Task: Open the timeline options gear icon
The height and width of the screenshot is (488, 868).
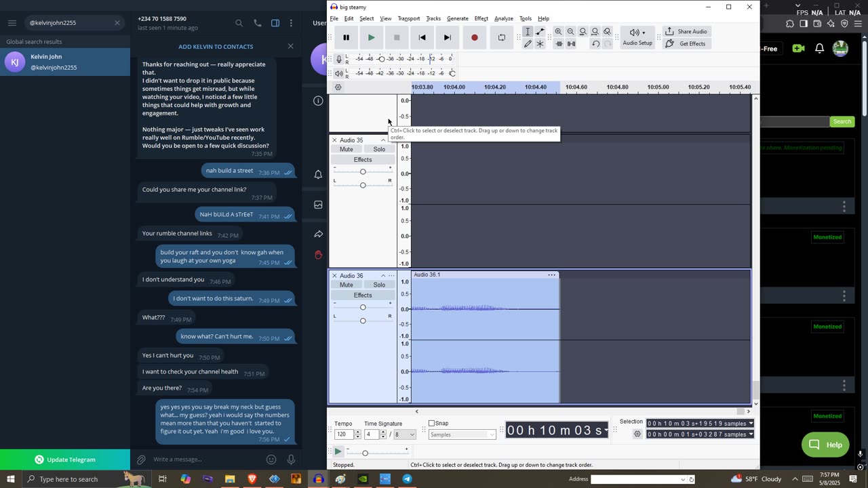Action: (x=338, y=87)
